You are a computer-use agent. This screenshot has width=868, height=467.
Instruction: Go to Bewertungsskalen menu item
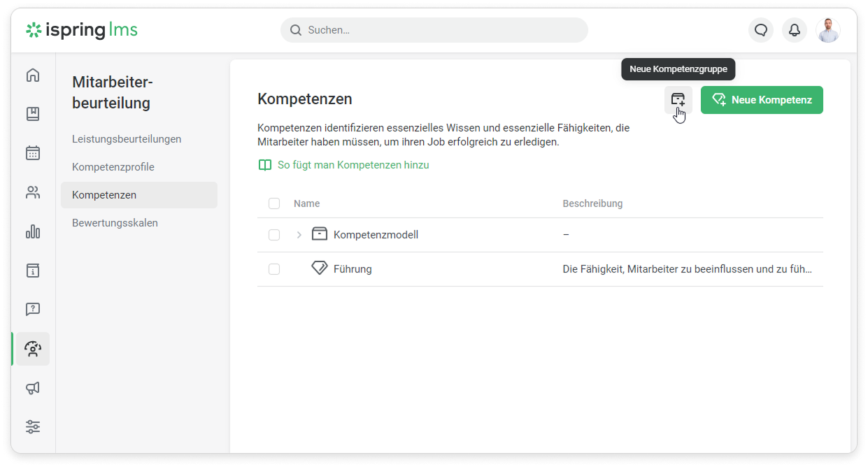pyautogui.click(x=115, y=223)
